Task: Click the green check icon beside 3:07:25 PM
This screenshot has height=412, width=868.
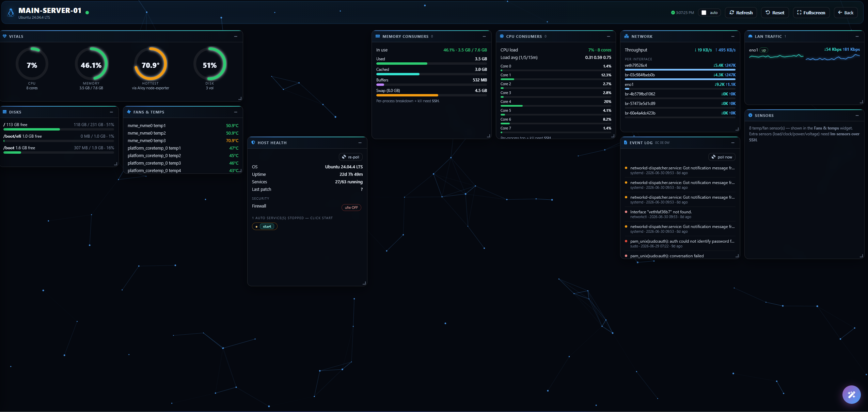Action: (673, 13)
